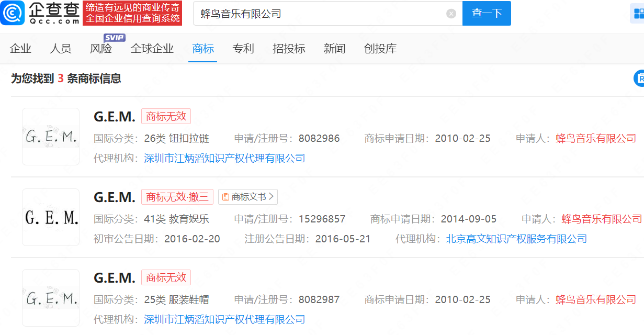The image size is (644, 335).
Task: Open the 风险 SVIP tab
Action: 101,49
